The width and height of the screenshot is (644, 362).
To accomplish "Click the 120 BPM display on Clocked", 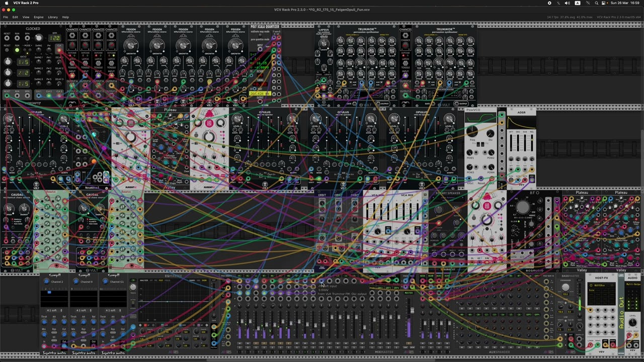I will (x=55, y=38).
